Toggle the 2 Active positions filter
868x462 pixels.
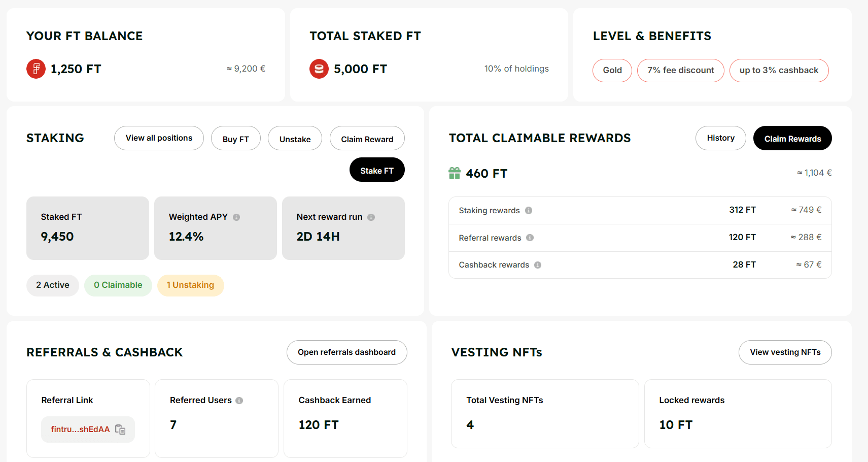(52, 285)
